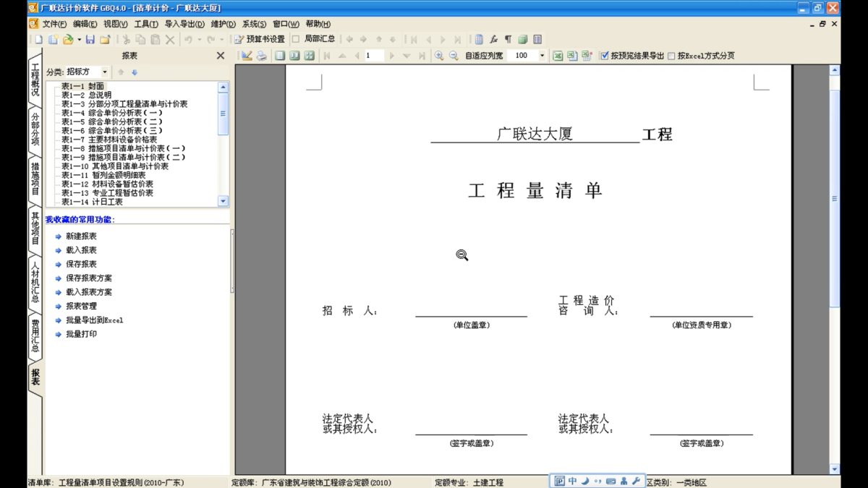
Task: Click the 批量导出到Excel link
Action: click(x=95, y=320)
